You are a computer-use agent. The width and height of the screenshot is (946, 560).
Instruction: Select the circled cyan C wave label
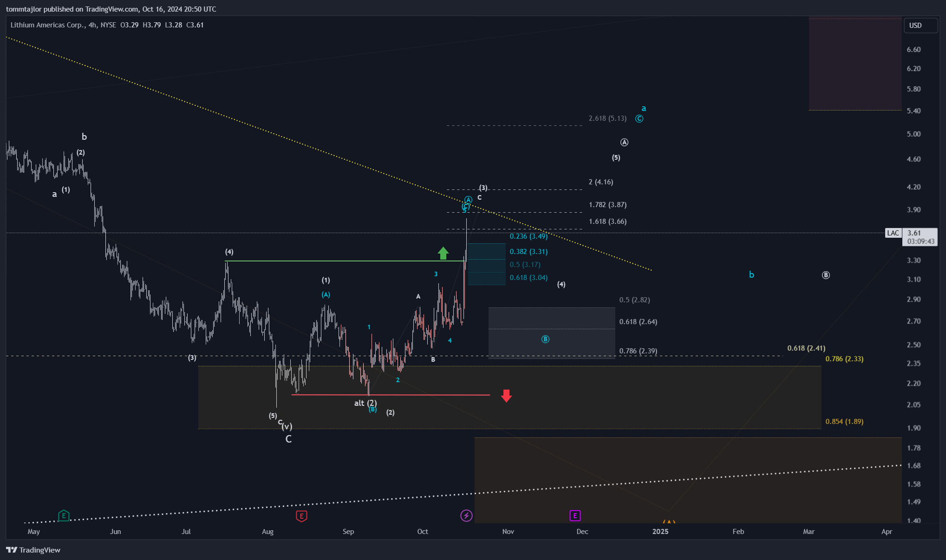(x=639, y=119)
